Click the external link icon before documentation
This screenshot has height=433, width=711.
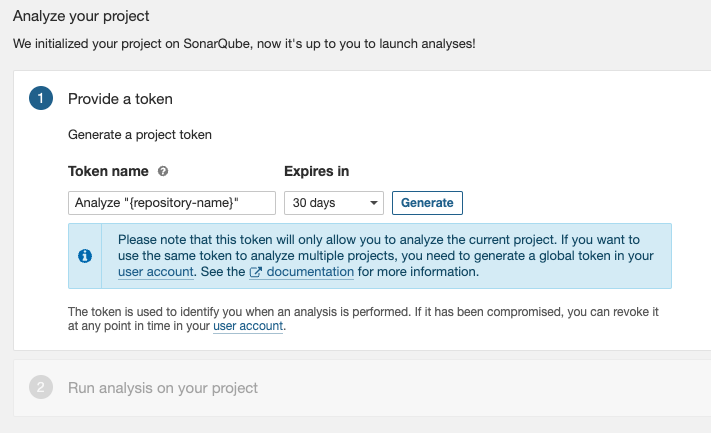[x=256, y=272]
